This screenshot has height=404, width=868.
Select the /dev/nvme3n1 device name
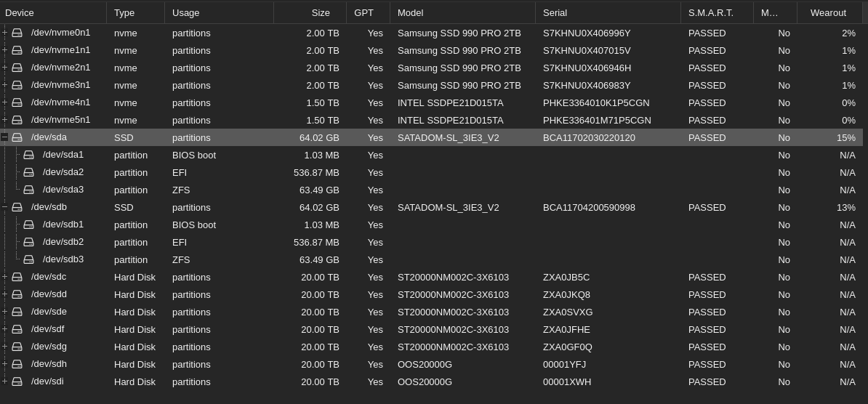click(x=61, y=85)
